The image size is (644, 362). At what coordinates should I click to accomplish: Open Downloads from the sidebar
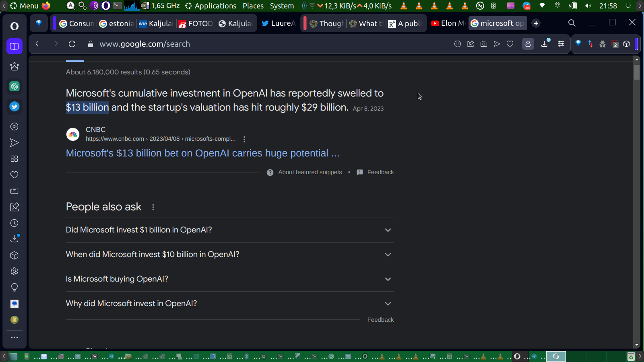pos(14,239)
